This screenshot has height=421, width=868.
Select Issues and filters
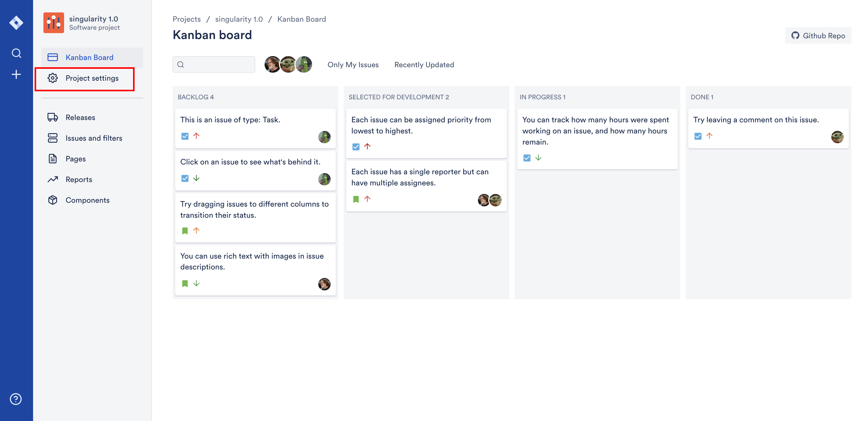[94, 138]
